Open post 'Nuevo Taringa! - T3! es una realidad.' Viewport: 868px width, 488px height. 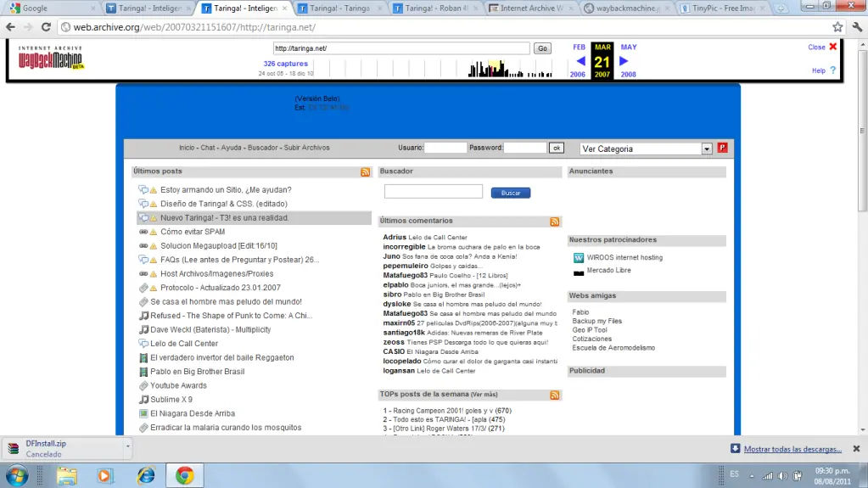(x=225, y=218)
